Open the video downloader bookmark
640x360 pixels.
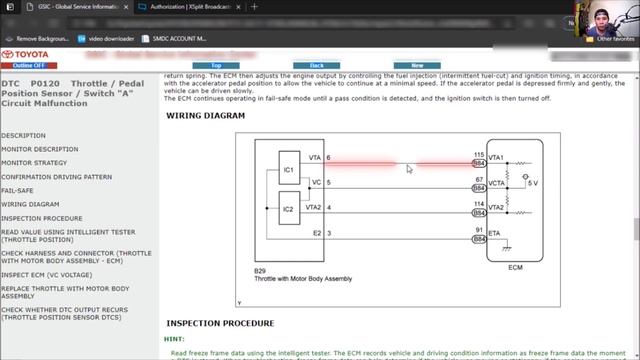click(x=106, y=39)
